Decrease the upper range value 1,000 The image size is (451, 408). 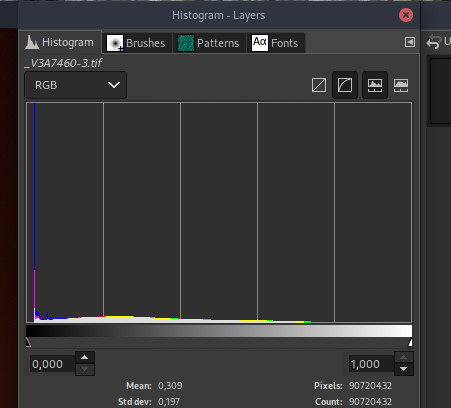404,369
